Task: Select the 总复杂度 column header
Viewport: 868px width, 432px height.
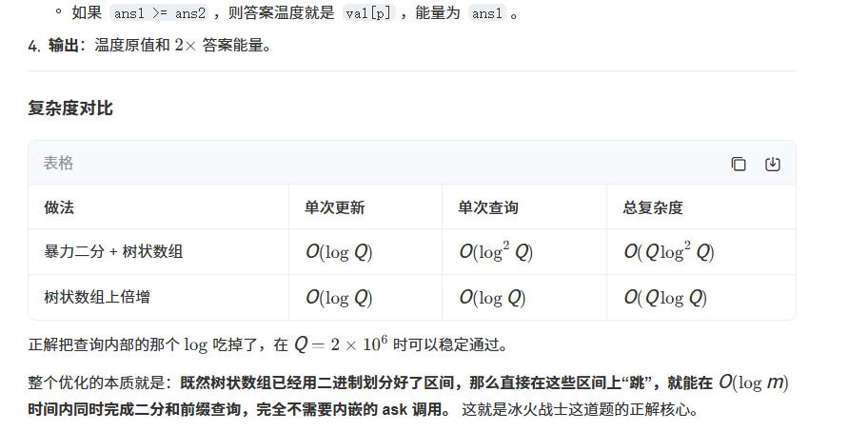Action: click(x=653, y=207)
